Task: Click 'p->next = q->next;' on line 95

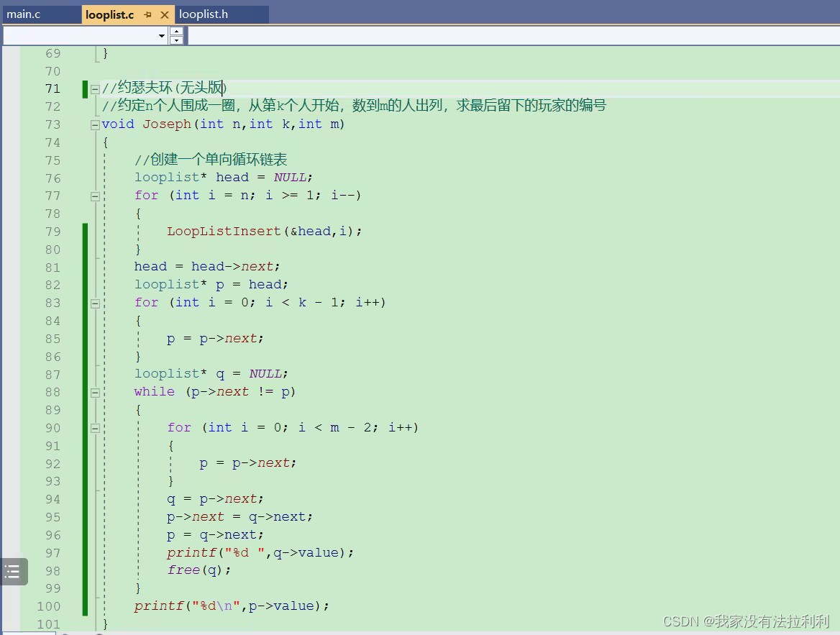Action: (x=239, y=517)
